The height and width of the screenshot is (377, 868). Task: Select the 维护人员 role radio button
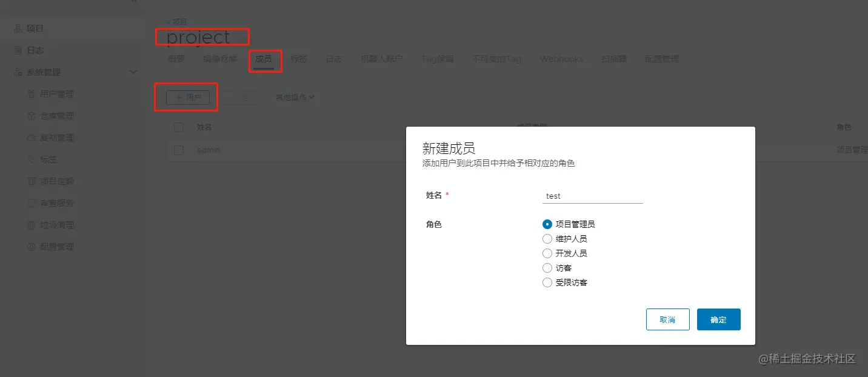547,239
